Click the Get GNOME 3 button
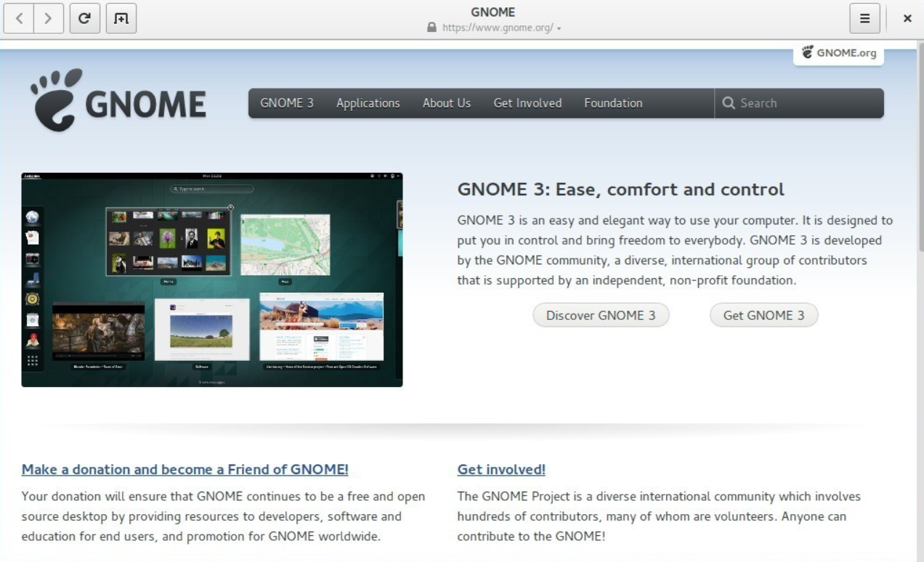 (x=763, y=315)
